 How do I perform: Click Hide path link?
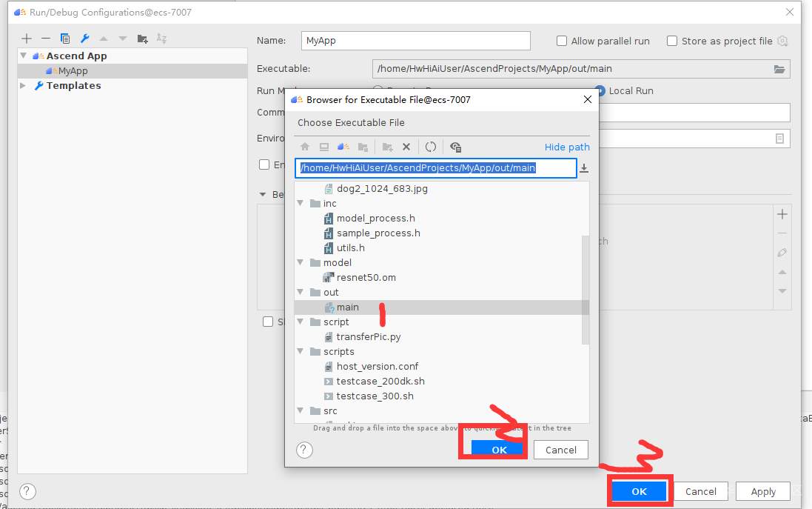pyautogui.click(x=567, y=147)
